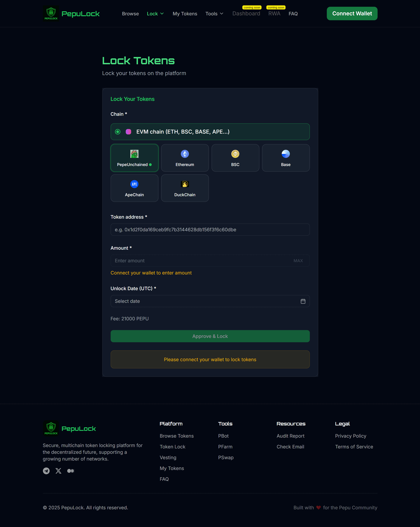The image size is (420, 527).
Task: Open the Tools dropdown menu
Action: click(x=214, y=14)
